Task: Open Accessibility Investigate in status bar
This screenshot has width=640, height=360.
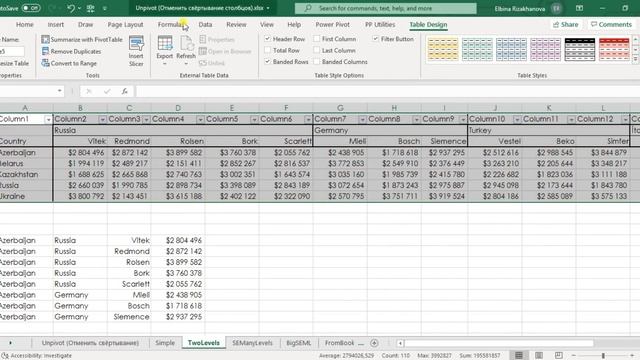Action: (x=37, y=356)
